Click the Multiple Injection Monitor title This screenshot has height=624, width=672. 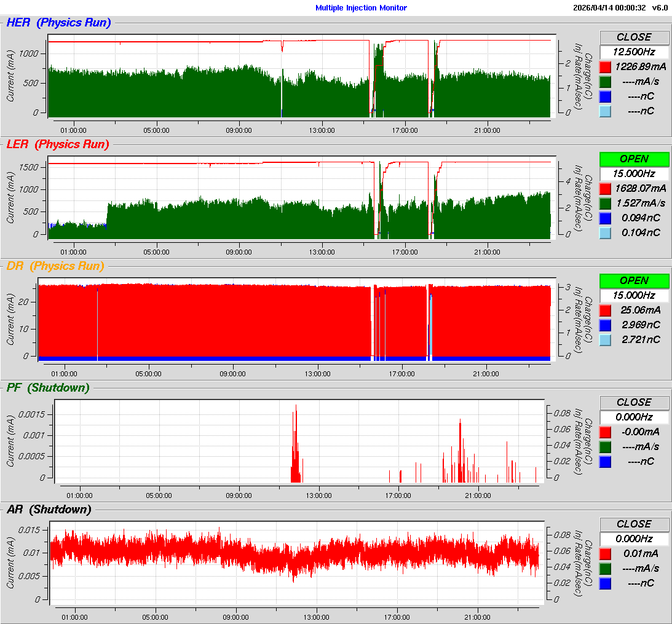pos(361,8)
